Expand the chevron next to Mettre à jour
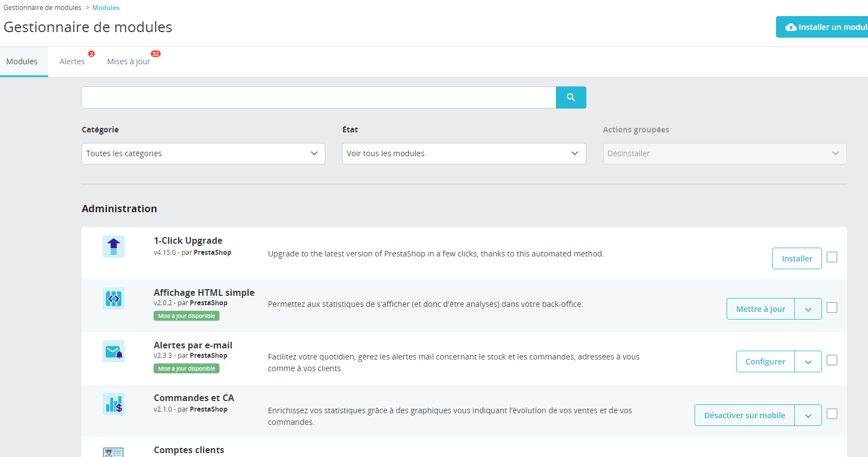 click(x=808, y=309)
